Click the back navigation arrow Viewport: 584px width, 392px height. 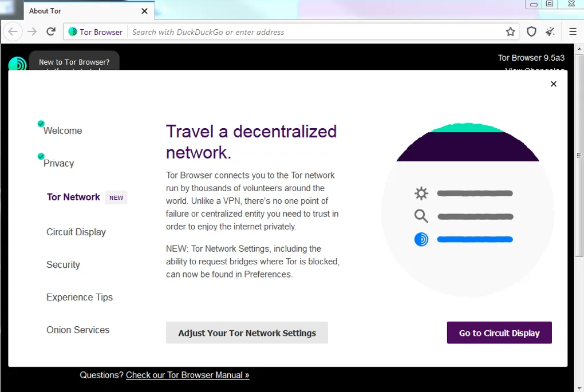[13, 31]
